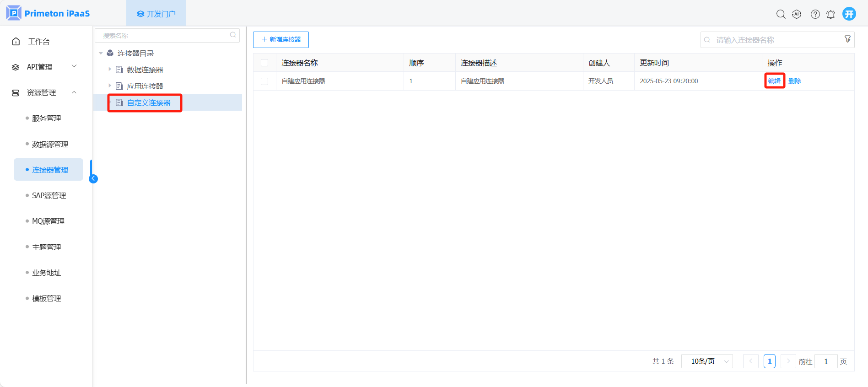The height and width of the screenshot is (387, 868).
Task: Collapse the sidebar with the blue arrow
Action: (93, 179)
